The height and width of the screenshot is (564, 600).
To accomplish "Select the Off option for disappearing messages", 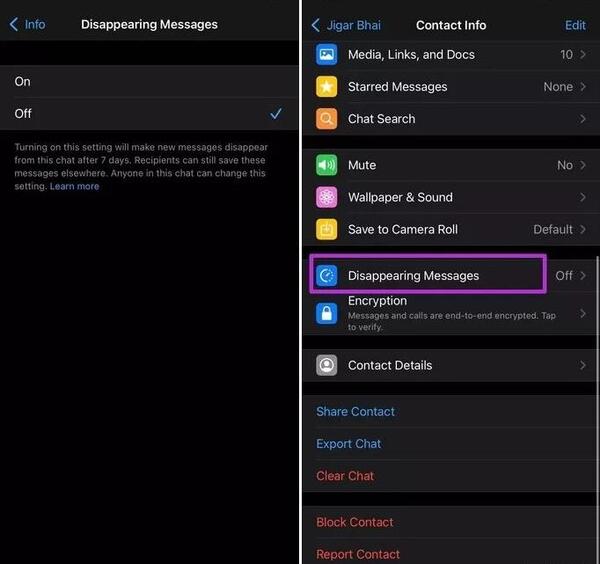I will pos(149,114).
